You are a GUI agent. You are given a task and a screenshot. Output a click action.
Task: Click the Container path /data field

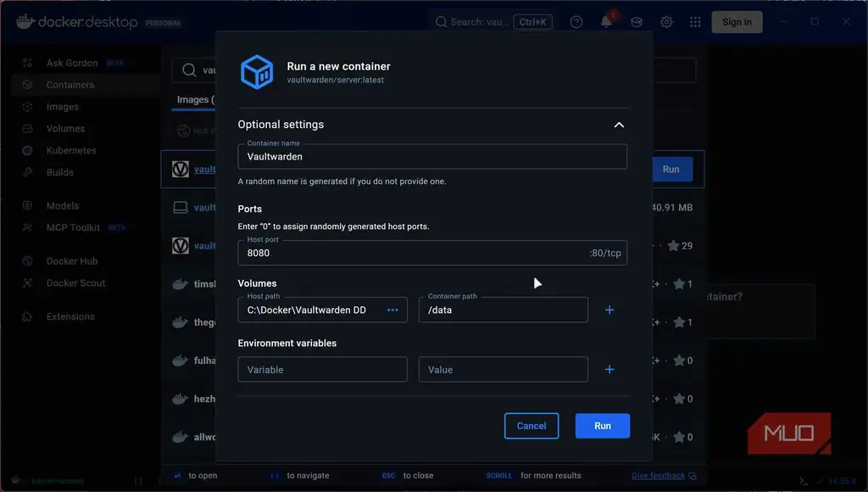504,310
